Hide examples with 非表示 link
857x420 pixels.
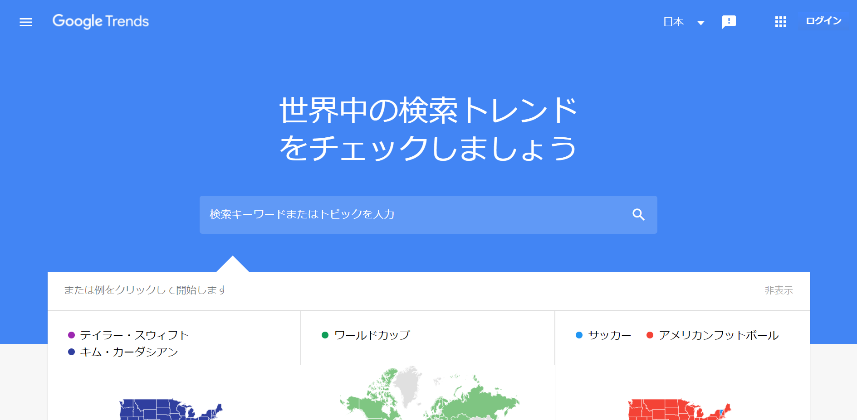point(778,290)
